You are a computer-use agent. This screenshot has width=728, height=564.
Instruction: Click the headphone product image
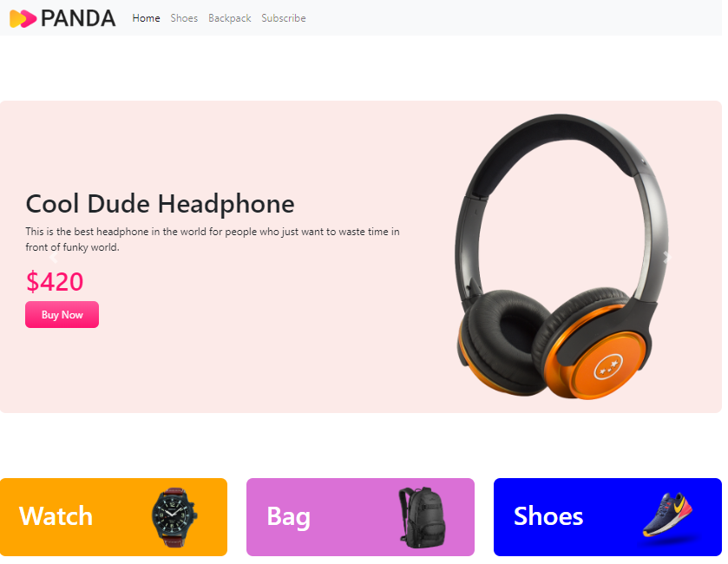(x=561, y=257)
